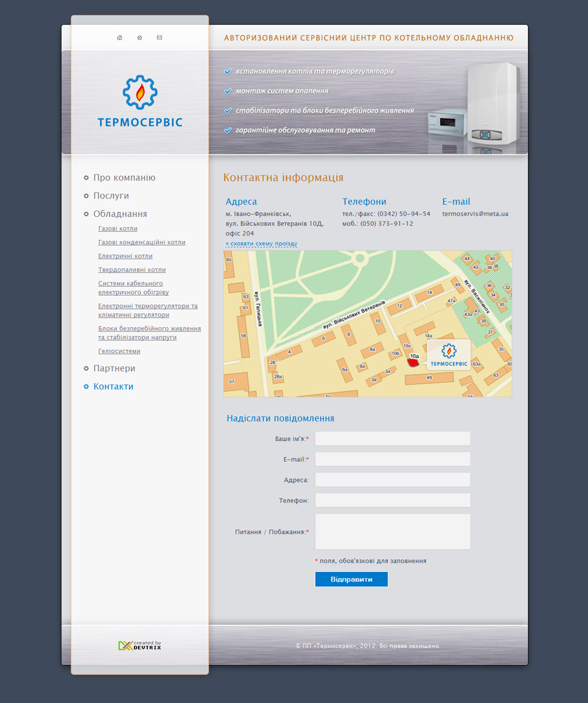Click the поля, обов'язкові для заповнення note
The width and height of the screenshot is (588, 703).
[x=371, y=561]
